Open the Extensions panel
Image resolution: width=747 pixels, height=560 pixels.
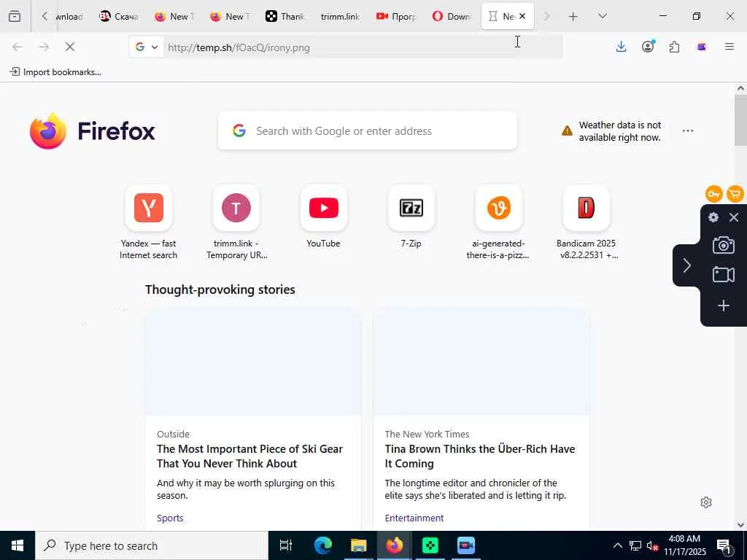(x=674, y=47)
